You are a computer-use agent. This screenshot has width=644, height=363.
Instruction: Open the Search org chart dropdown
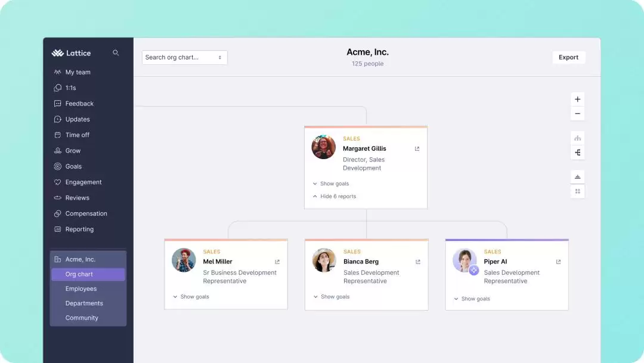[x=184, y=57]
